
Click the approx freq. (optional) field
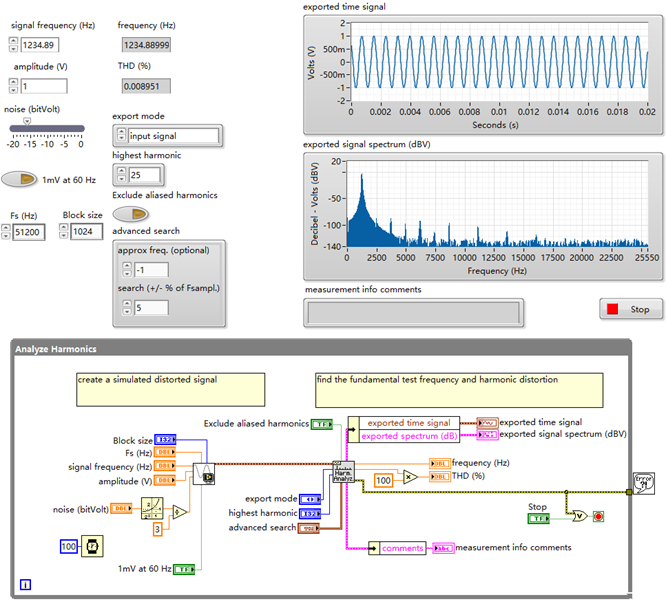tap(152, 270)
